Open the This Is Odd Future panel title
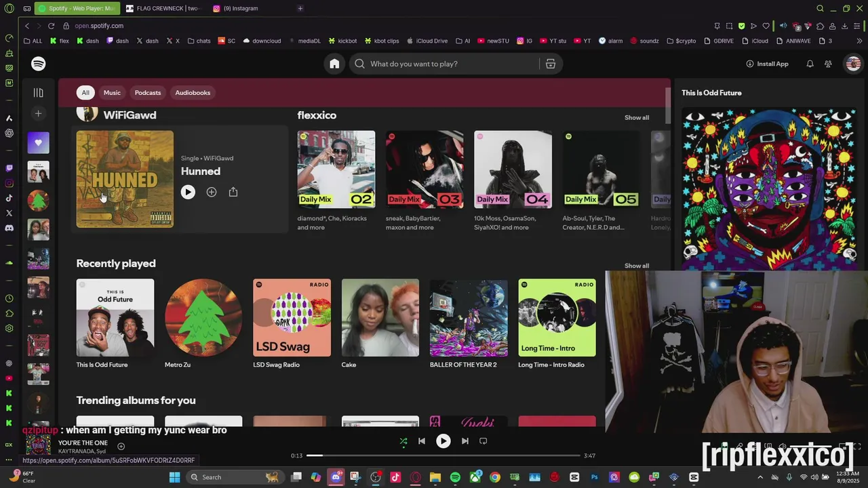This screenshot has height=488, width=868. point(711,93)
